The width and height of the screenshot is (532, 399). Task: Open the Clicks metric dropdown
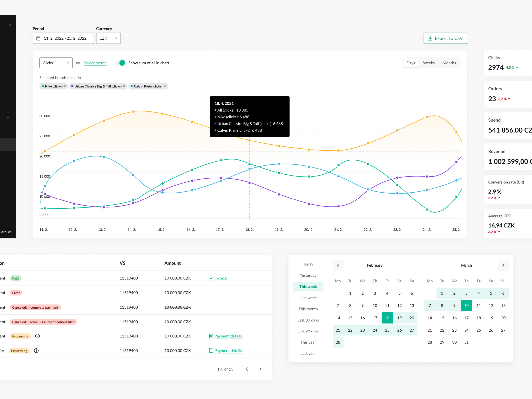pos(56,63)
